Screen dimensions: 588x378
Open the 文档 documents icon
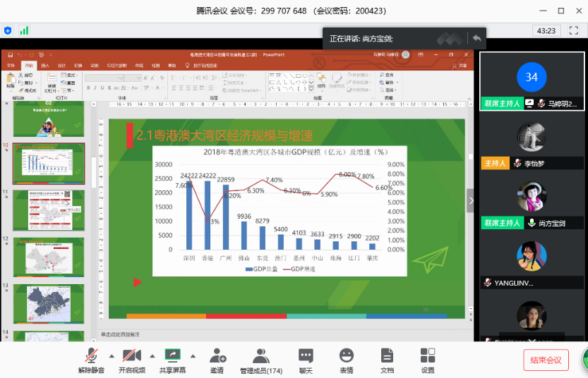tap(387, 355)
